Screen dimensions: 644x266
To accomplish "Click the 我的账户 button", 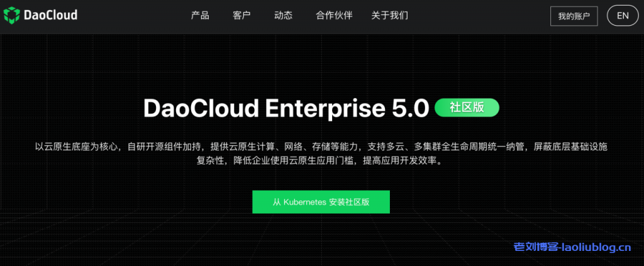I will (x=574, y=16).
